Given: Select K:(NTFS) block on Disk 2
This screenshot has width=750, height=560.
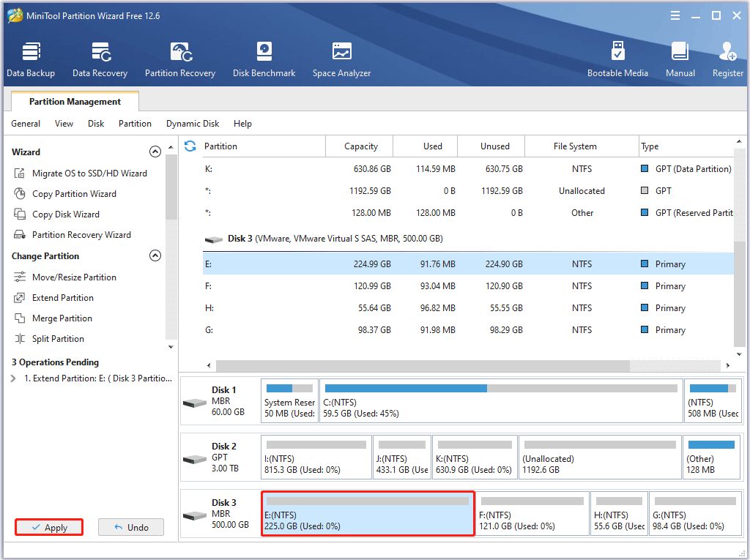Looking at the screenshot, I should [475, 458].
